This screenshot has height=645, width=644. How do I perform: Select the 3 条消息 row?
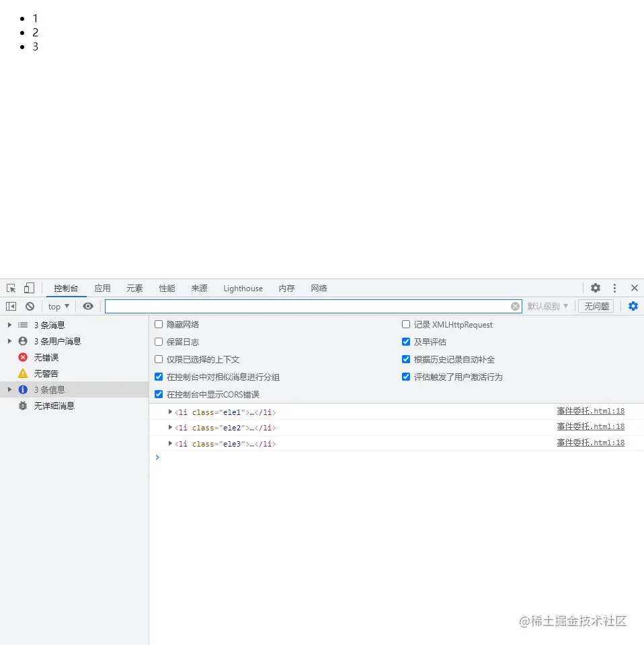tap(75, 325)
